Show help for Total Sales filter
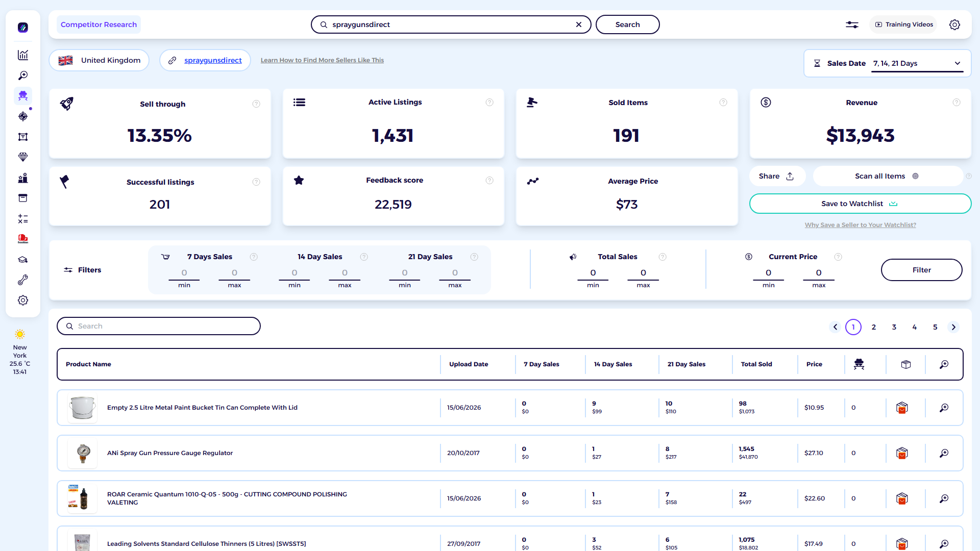Image resolution: width=980 pixels, height=551 pixels. tap(663, 257)
